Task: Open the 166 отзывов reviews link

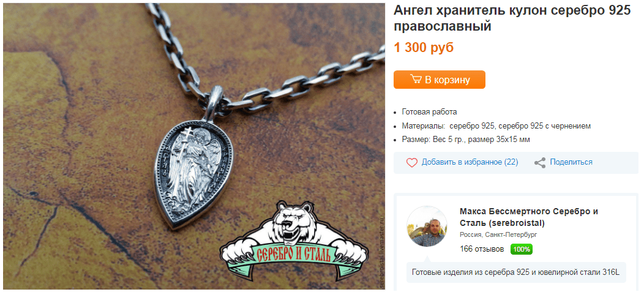Action: click(482, 249)
